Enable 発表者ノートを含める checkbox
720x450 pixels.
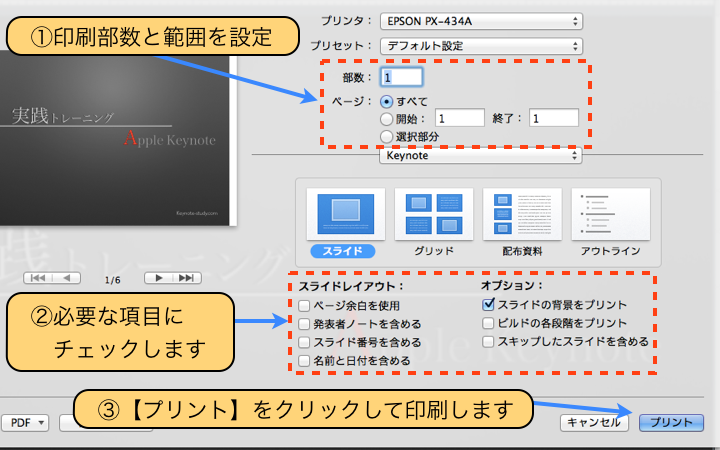tap(304, 324)
